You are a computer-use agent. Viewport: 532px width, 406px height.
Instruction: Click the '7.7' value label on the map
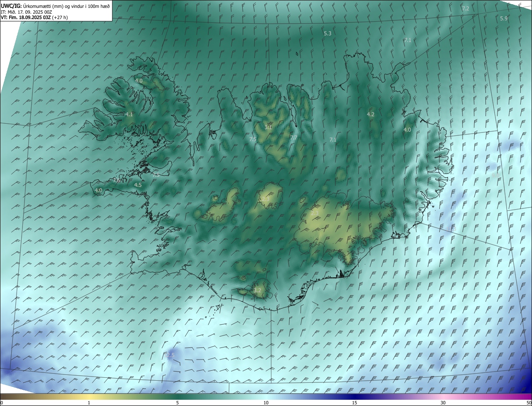293,138
